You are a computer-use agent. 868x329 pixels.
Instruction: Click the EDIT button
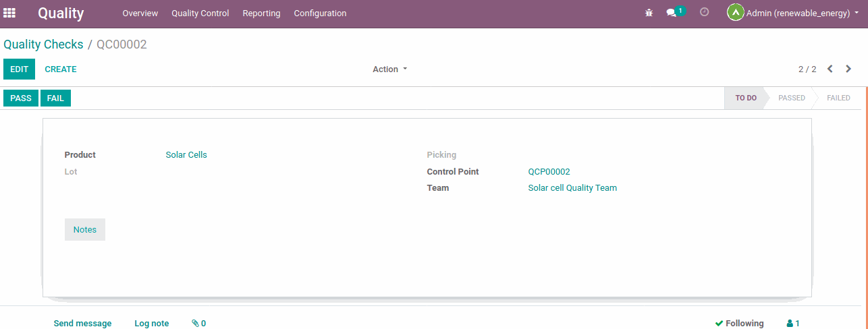[x=20, y=69]
